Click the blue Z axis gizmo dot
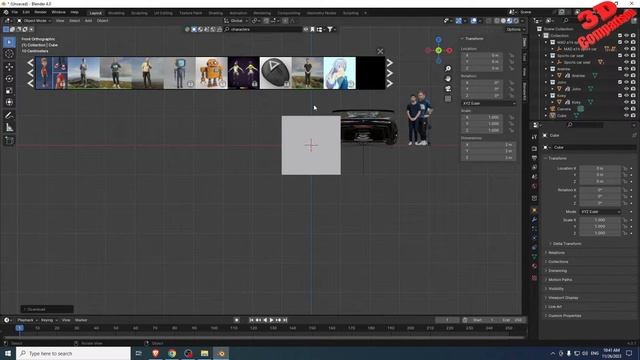640x360 pixels. (x=438, y=40)
